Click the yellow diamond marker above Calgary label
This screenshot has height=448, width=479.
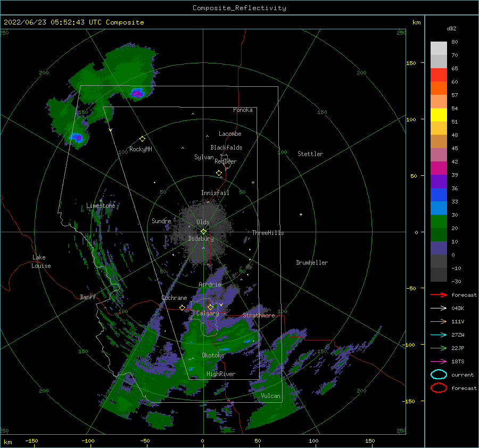210,307
